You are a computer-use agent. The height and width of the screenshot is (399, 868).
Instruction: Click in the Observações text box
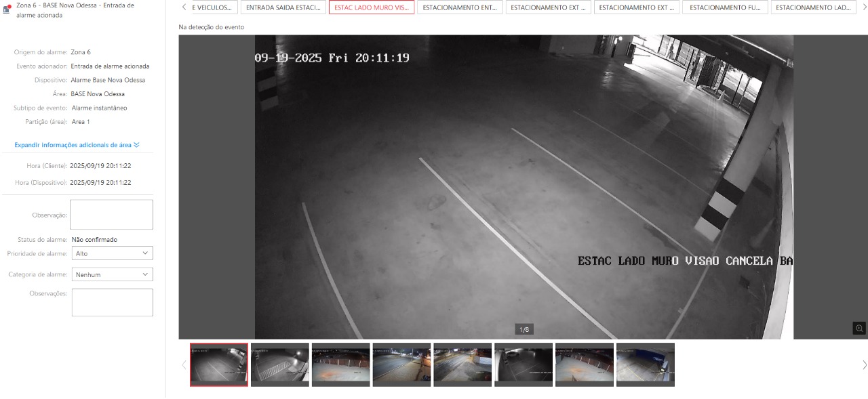pos(112,303)
